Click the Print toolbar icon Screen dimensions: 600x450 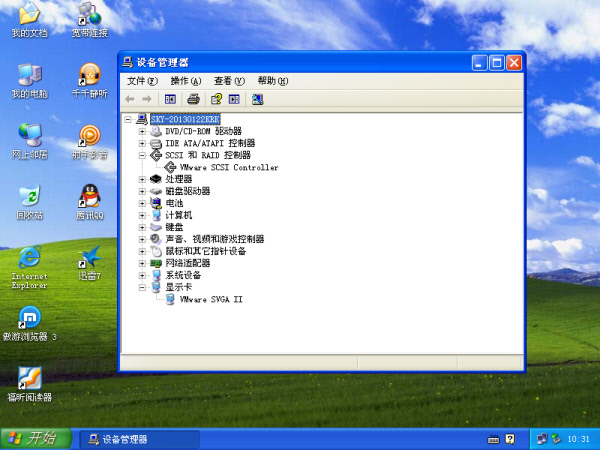point(193,99)
